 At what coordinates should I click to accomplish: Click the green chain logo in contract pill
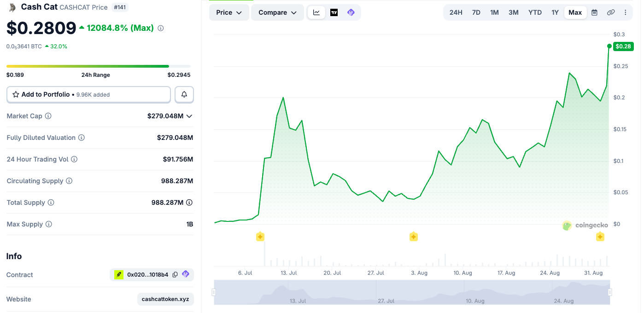(119, 275)
